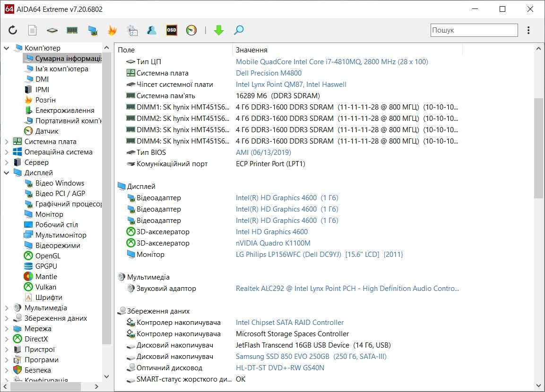Select the SMART-статус жорсткого диска row
The width and height of the screenshot is (545, 392).
[186, 379]
